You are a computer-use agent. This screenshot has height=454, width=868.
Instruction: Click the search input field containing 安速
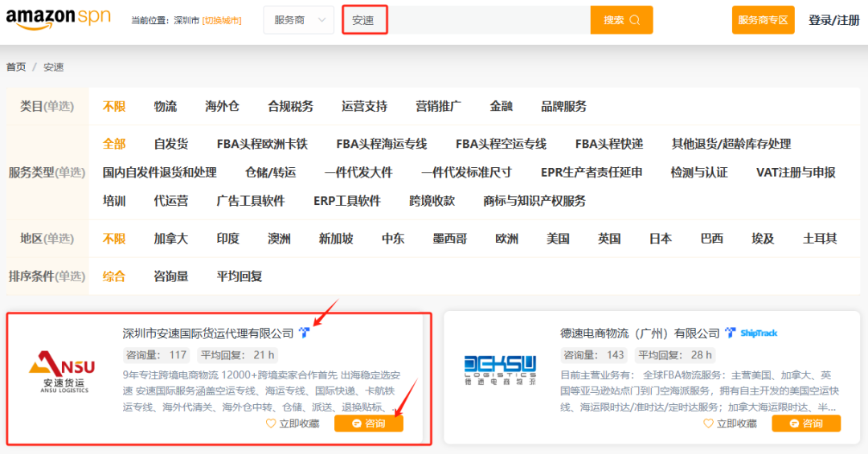pos(466,20)
